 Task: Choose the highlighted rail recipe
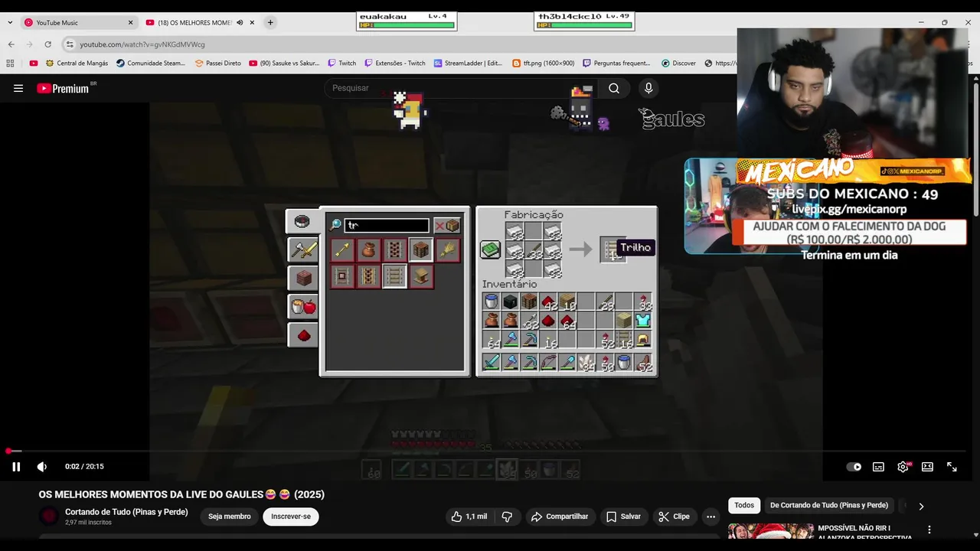pyautogui.click(x=394, y=275)
